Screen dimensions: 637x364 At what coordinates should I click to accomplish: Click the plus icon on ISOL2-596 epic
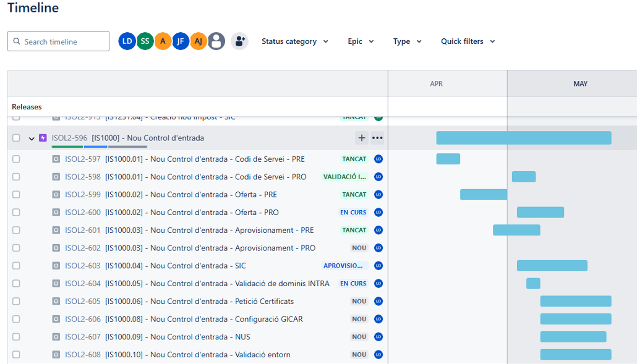[362, 138]
